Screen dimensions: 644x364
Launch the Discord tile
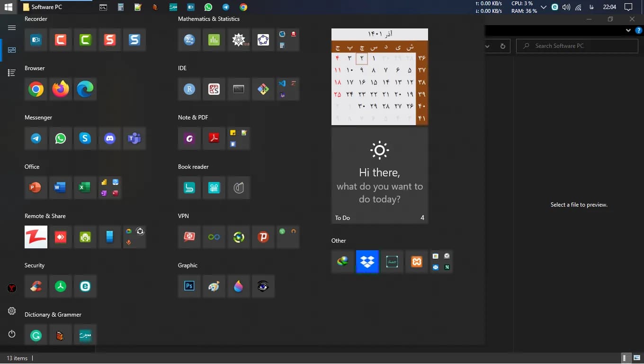pos(110,138)
